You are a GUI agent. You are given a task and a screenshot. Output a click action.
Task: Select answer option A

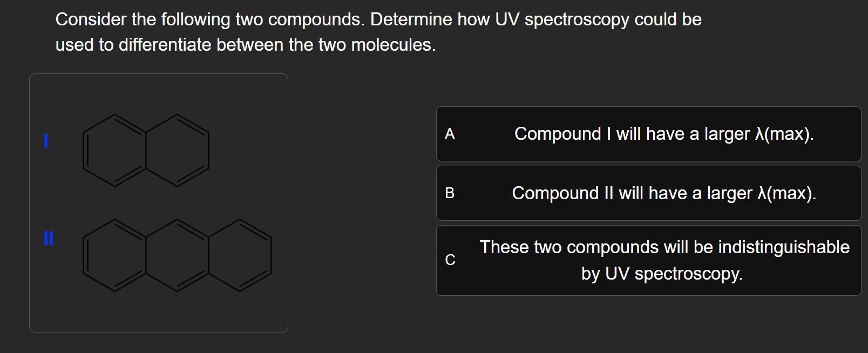point(648,134)
